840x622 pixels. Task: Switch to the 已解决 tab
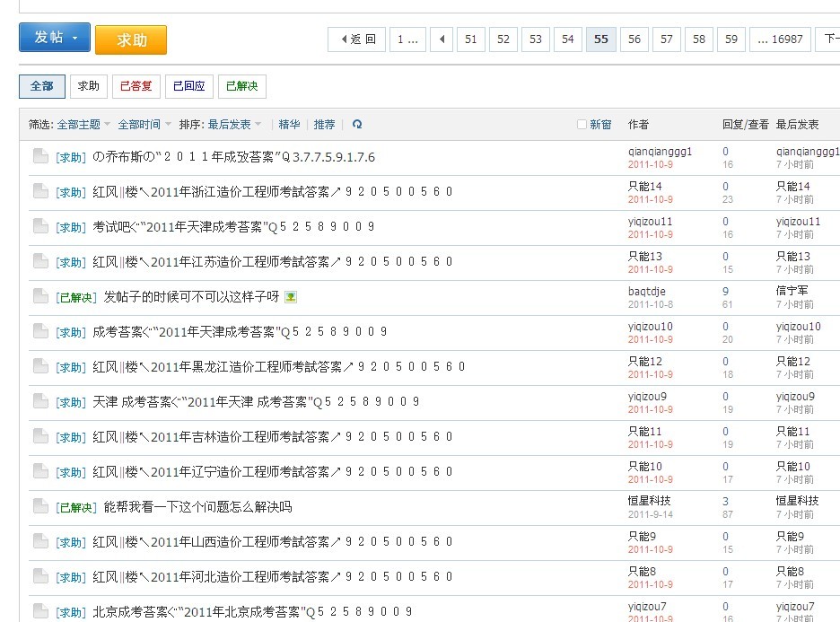coord(241,86)
